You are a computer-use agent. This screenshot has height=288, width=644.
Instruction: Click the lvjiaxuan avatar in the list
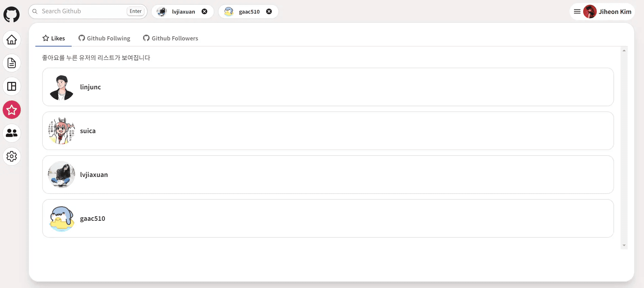coord(62,175)
